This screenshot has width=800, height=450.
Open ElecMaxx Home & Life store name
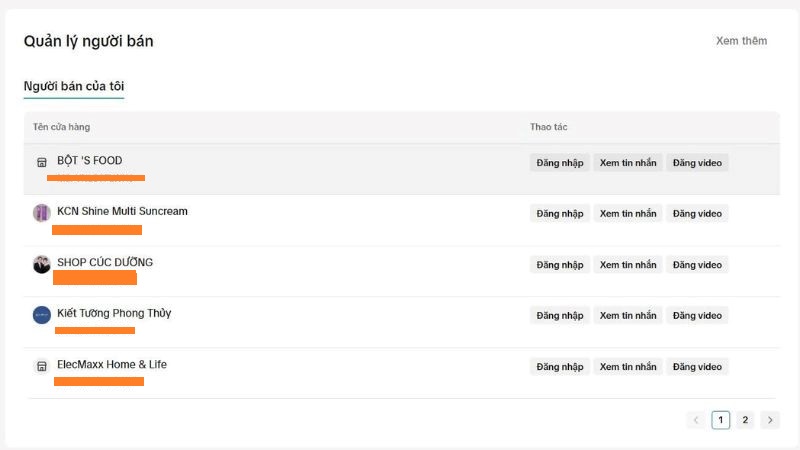(112, 365)
